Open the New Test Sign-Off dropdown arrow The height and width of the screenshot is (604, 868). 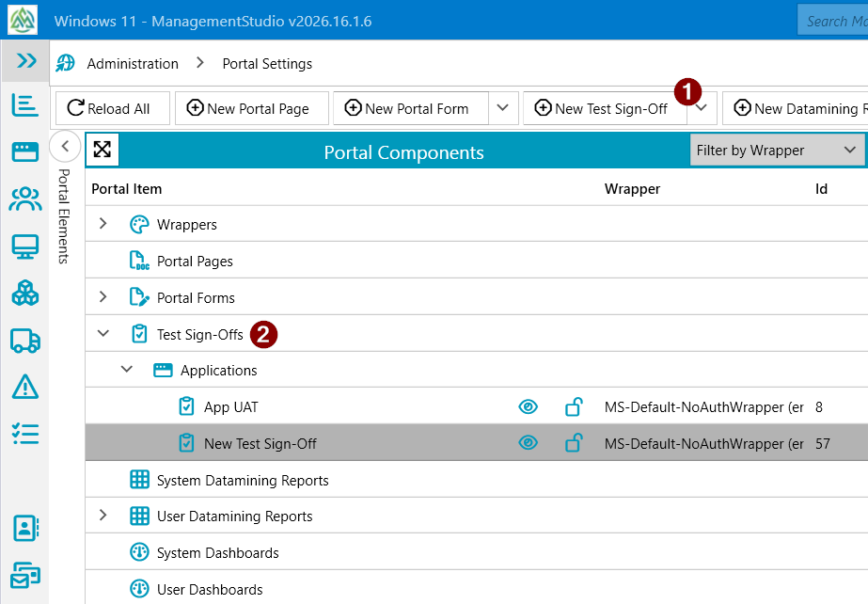point(702,108)
